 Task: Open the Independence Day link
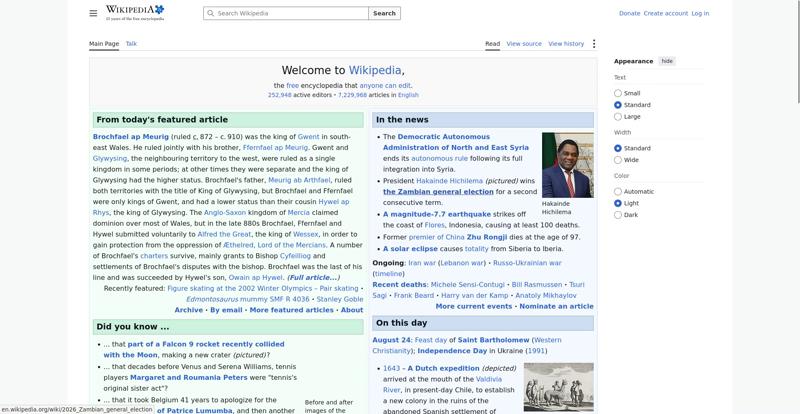452,351
